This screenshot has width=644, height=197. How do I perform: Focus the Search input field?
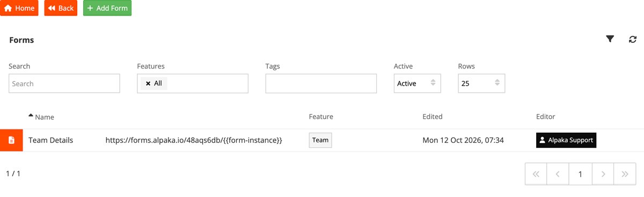click(x=64, y=84)
